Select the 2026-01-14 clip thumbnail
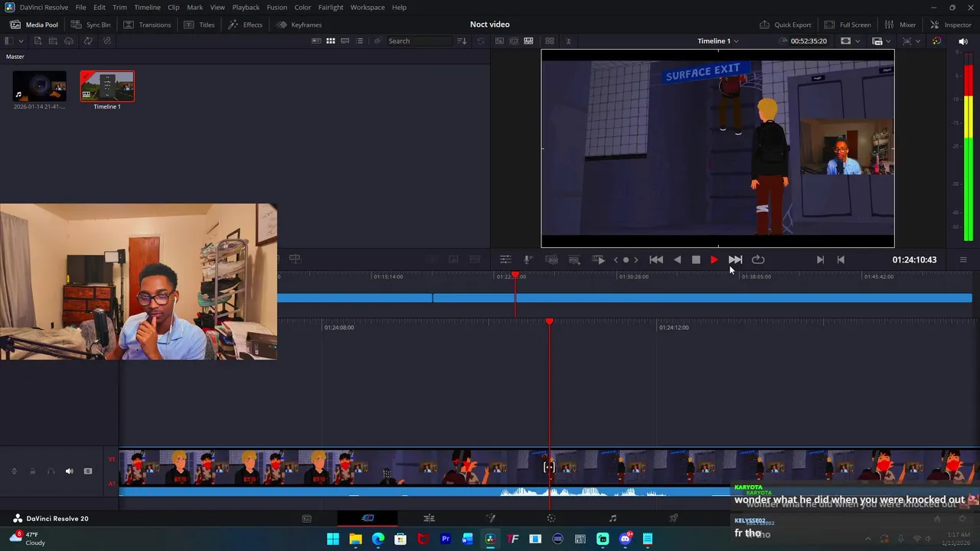The height and width of the screenshot is (551, 980). click(x=39, y=86)
